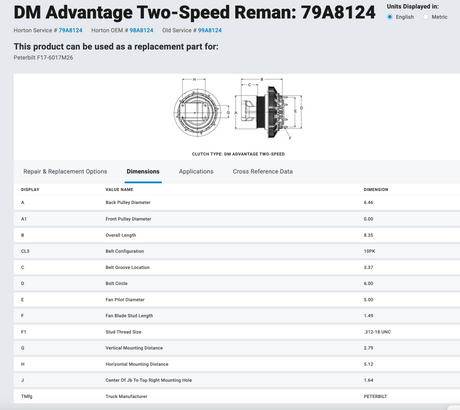
Task: Click the DISPLAY column header
Action: 30,189
